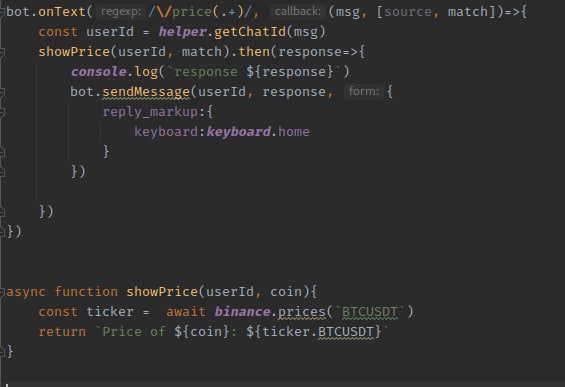Click "response" argument in sendMessage call
Viewport: 565px width, 387px height.
pyautogui.click(x=294, y=92)
